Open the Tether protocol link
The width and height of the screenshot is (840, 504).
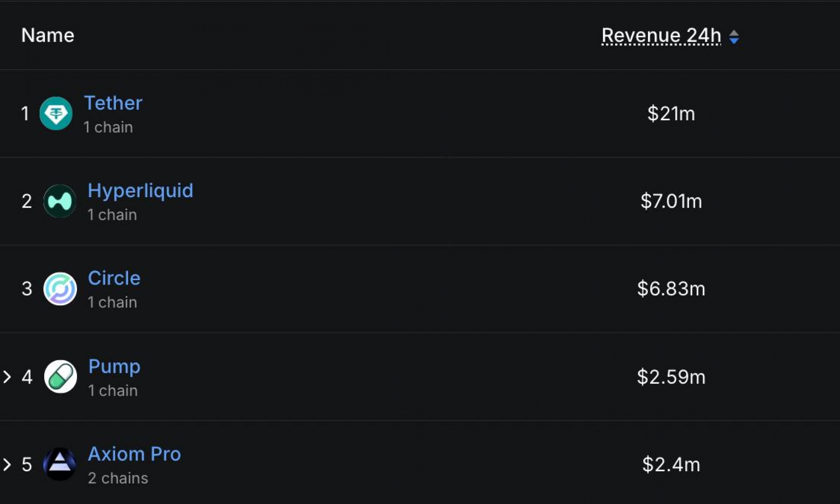(x=113, y=103)
